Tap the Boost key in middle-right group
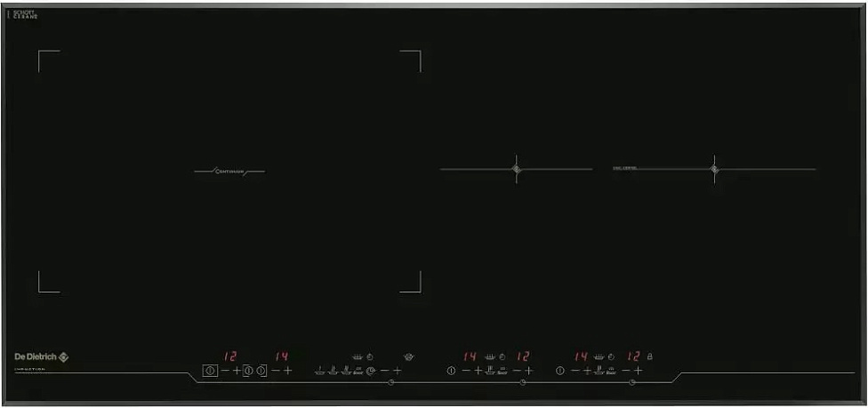Image resolution: width=868 pixels, height=408 pixels. [502, 372]
